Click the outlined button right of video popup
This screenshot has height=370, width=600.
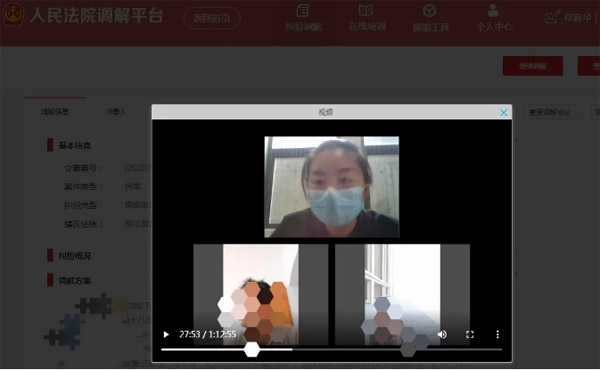click(x=550, y=112)
